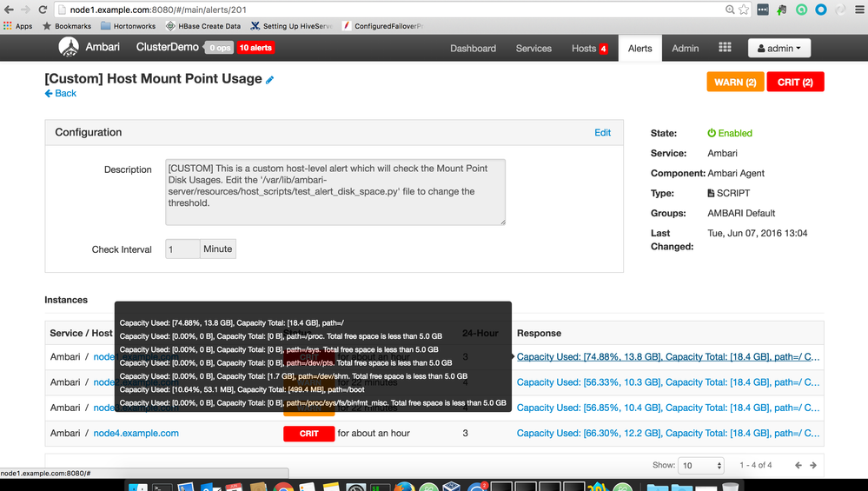Click the Minute unit label
868x491 pixels.
click(x=217, y=249)
